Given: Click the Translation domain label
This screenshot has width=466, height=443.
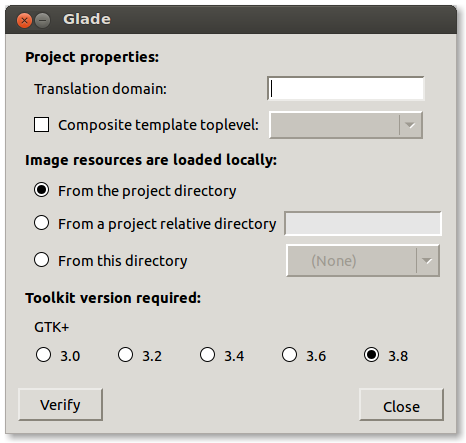Looking at the screenshot, I should tap(100, 89).
